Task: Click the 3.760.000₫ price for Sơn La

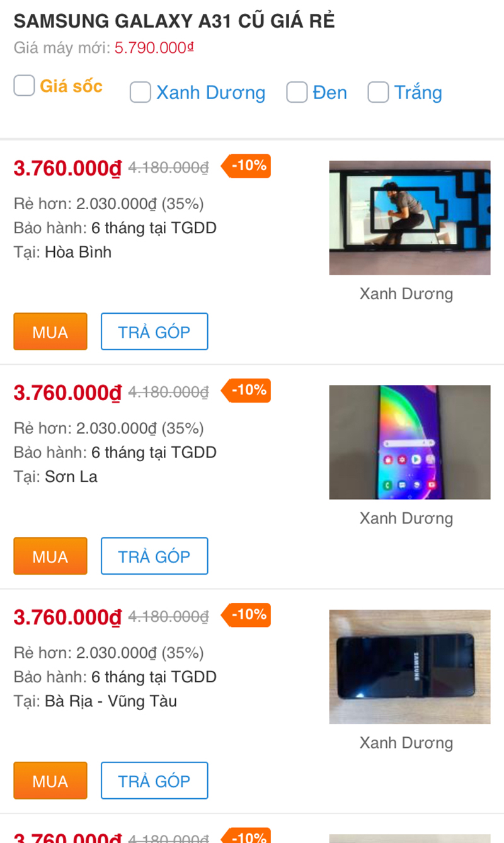Action: (67, 393)
